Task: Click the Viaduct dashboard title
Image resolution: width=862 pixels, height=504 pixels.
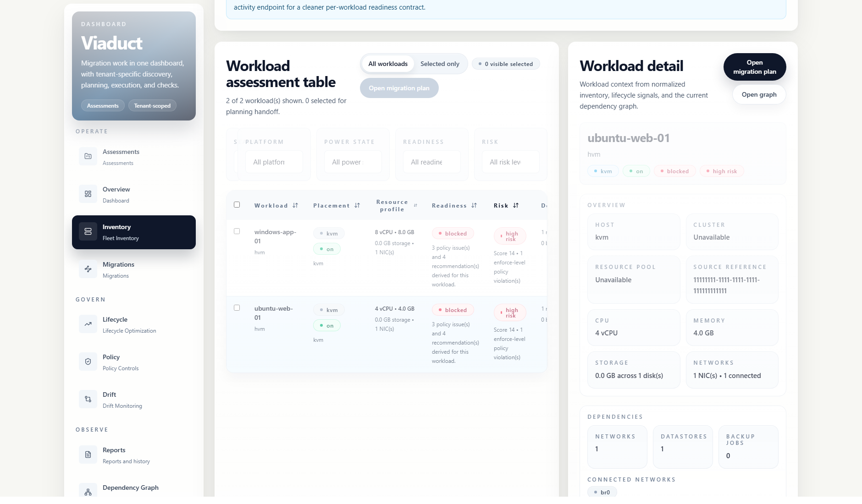Action: [x=112, y=43]
